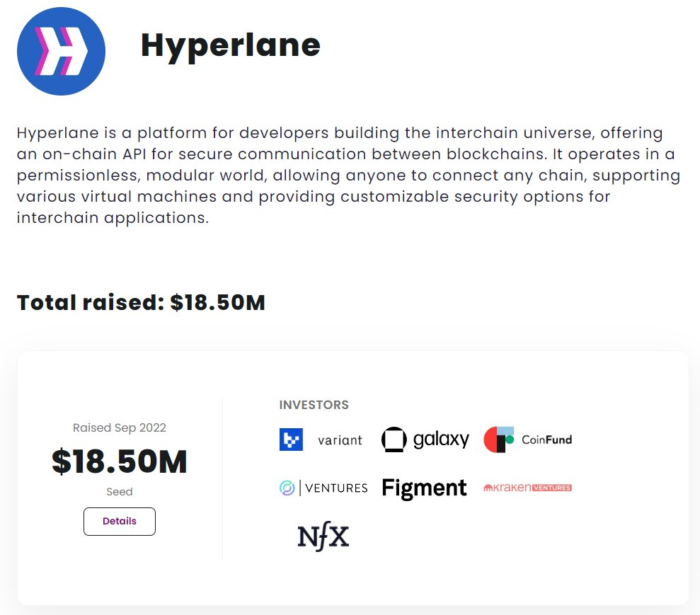Click the Hyperlane description paragraph
700x615 pixels.
tap(348, 176)
